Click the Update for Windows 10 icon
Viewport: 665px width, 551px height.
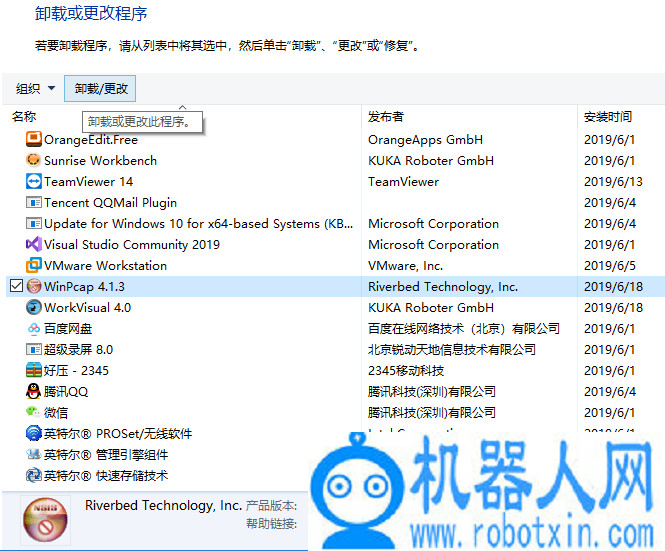click(34, 224)
